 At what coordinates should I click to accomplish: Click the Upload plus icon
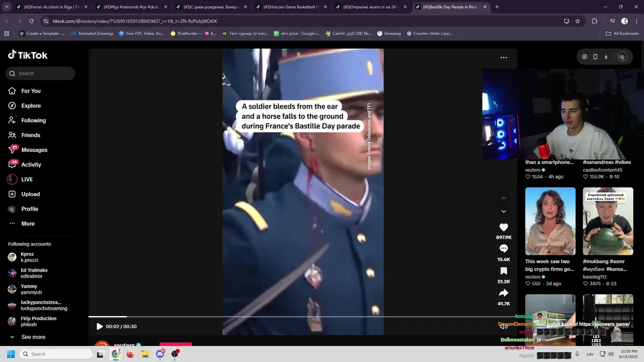[12, 194]
